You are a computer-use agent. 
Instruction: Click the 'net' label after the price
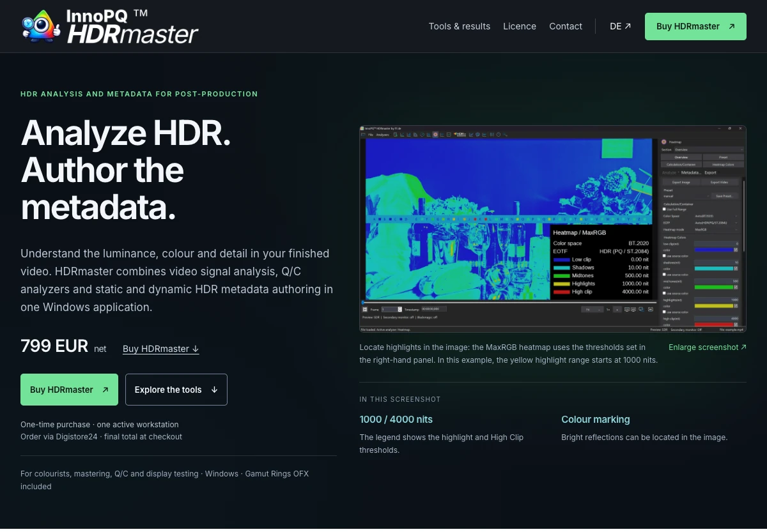[100, 349]
